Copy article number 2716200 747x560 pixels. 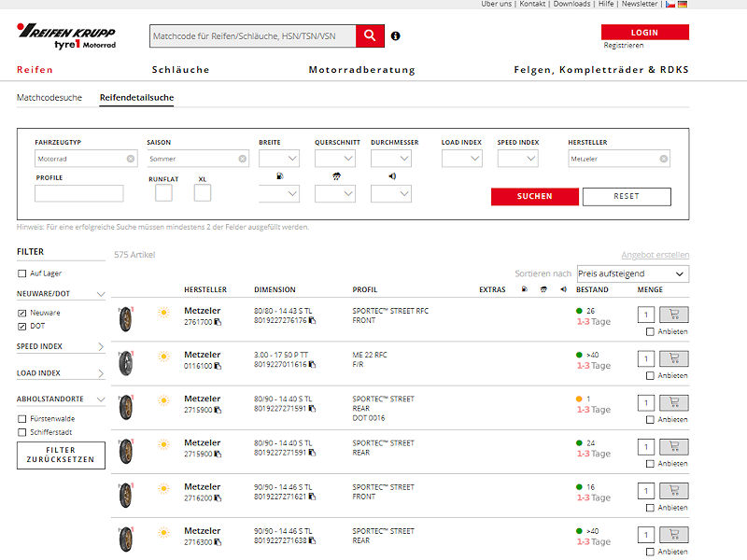click(x=218, y=498)
